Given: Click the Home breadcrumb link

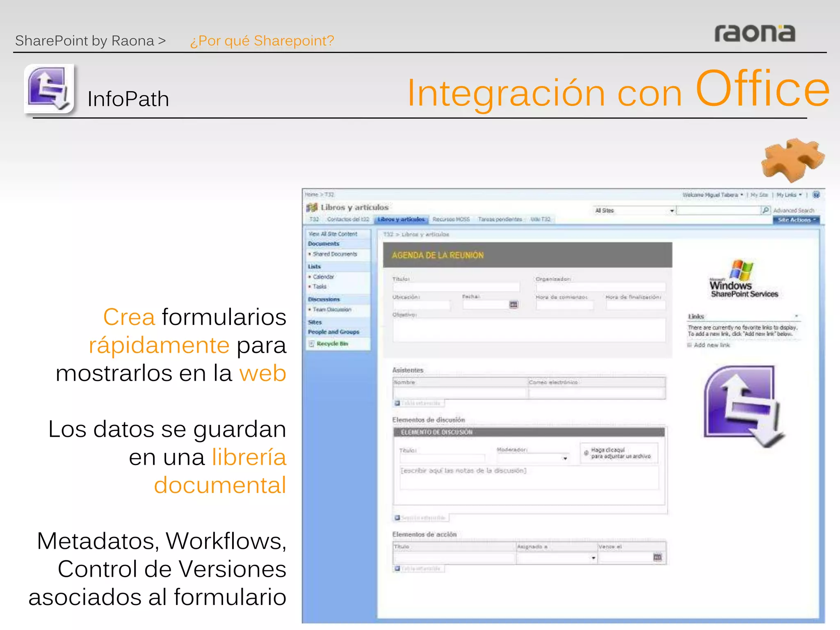Looking at the screenshot, I should coord(311,194).
